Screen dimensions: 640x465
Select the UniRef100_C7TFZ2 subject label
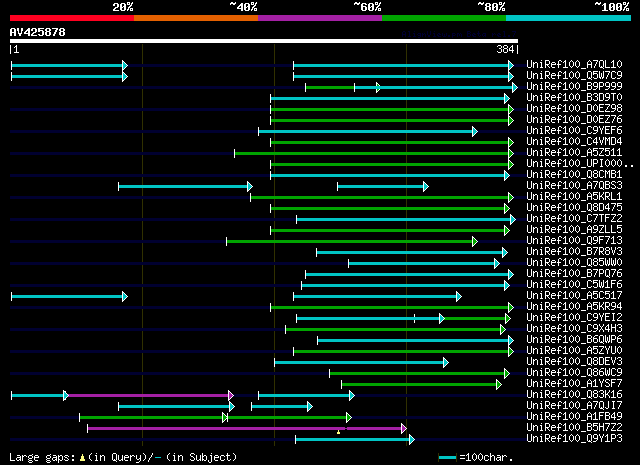(574, 218)
